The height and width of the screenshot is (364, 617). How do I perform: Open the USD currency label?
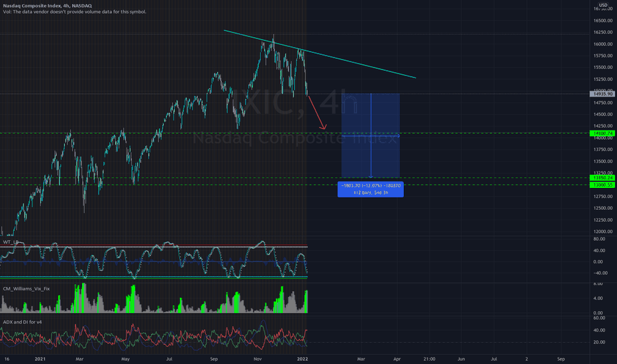pyautogui.click(x=603, y=5)
